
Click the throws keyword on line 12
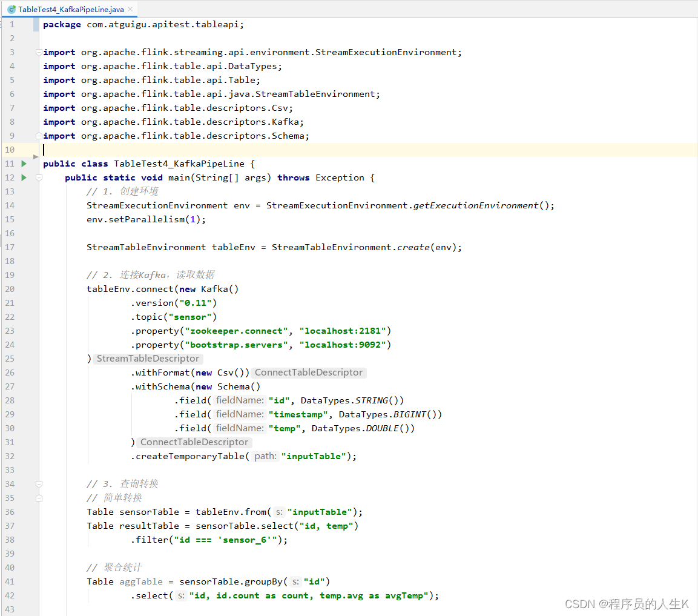(x=294, y=177)
